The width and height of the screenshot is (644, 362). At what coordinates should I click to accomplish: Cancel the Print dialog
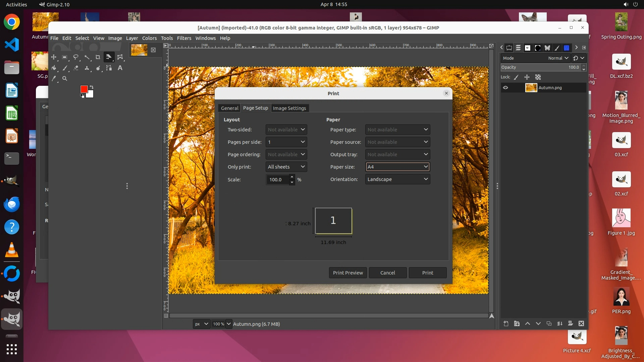387,273
